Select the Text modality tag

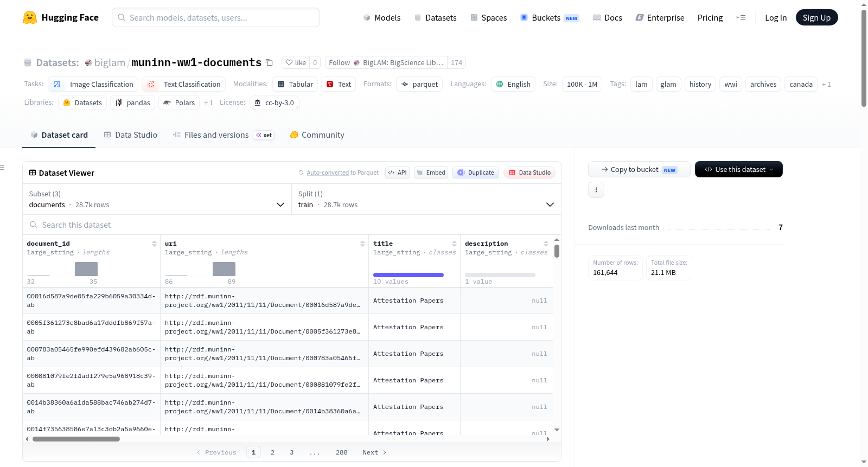coord(339,84)
